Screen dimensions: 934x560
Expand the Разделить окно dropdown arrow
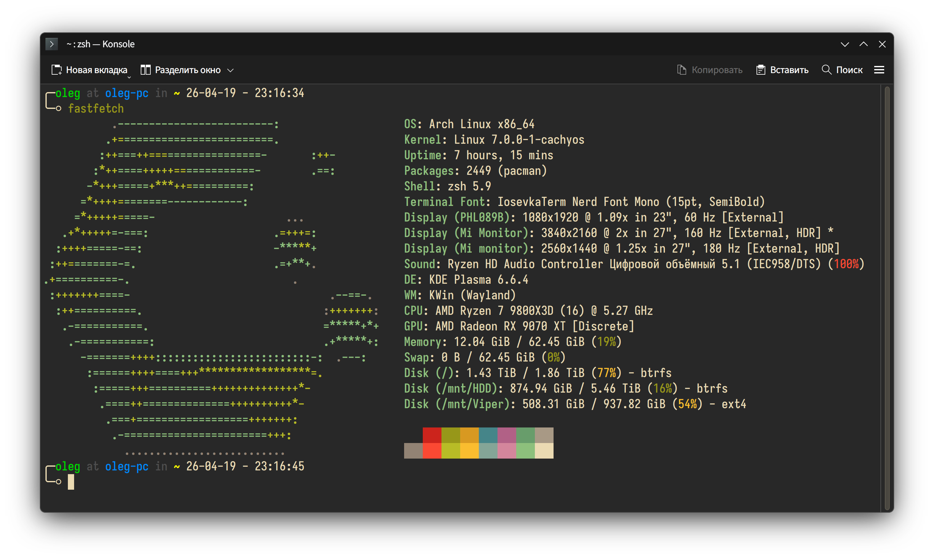click(x=231, y=70)
